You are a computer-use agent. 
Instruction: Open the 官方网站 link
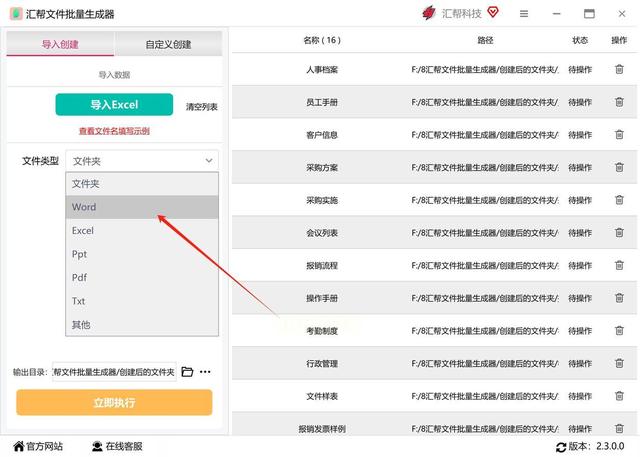pos(44,446)
